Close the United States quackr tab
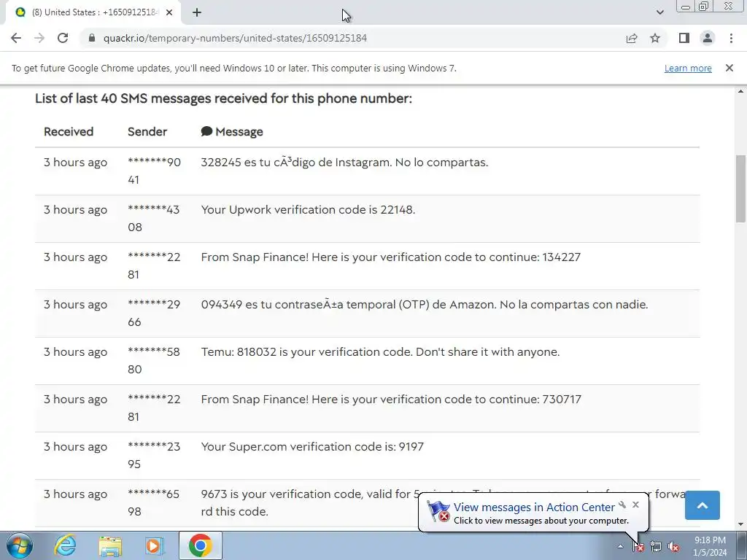The image size is (747, 560). [x=169, y=13]
